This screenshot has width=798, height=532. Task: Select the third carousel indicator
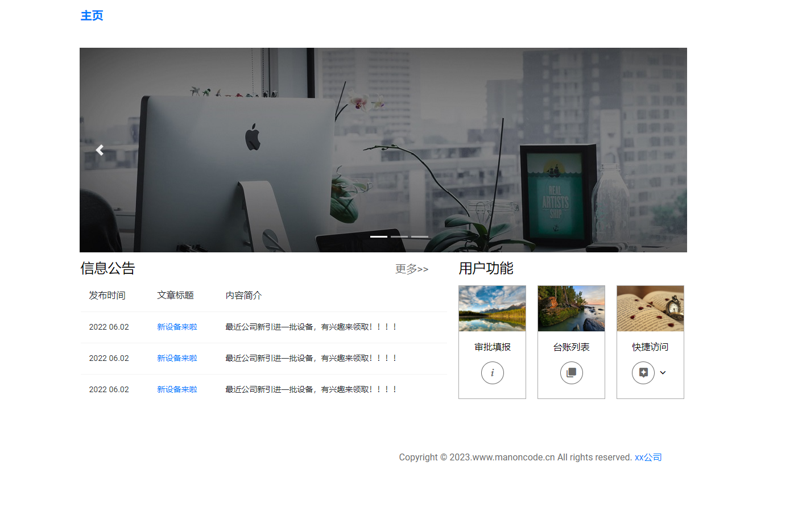tap(420, 236)
